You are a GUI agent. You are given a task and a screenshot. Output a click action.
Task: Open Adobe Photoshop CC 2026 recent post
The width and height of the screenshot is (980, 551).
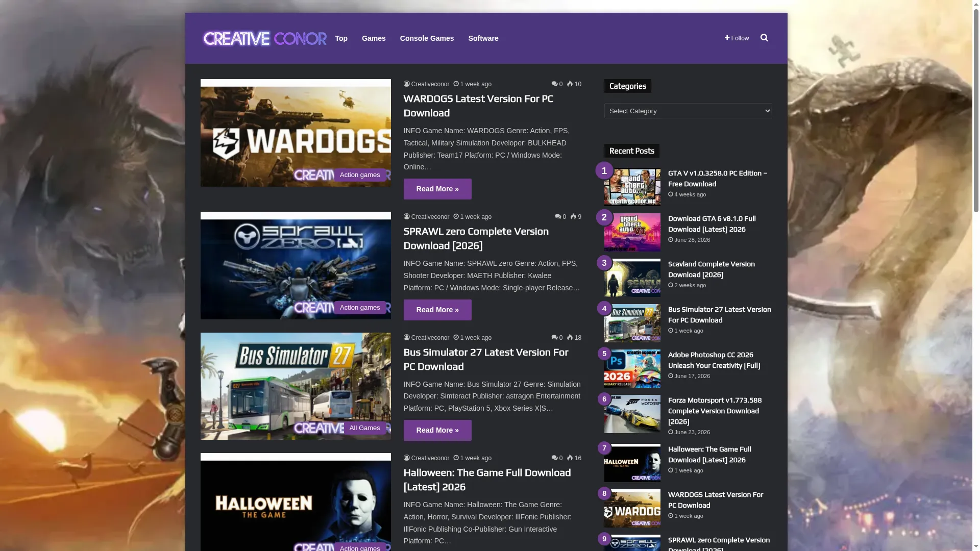(x=714, y=360)
